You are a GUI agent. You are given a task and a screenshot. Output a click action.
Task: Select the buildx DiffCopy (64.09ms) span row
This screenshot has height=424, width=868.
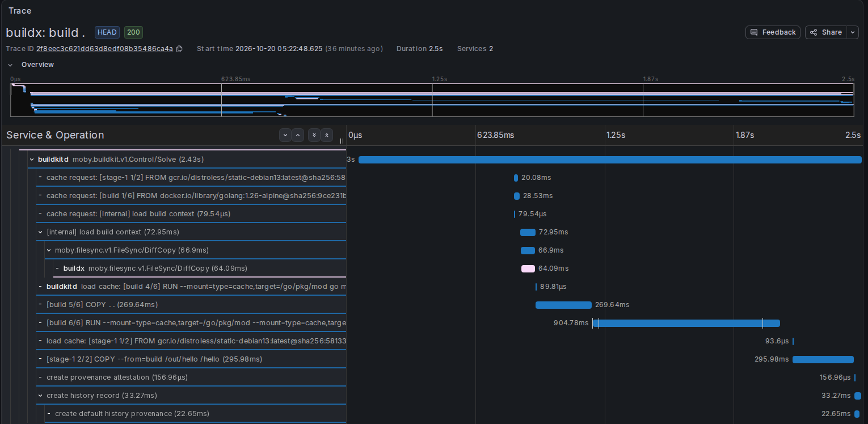(200, 268)
